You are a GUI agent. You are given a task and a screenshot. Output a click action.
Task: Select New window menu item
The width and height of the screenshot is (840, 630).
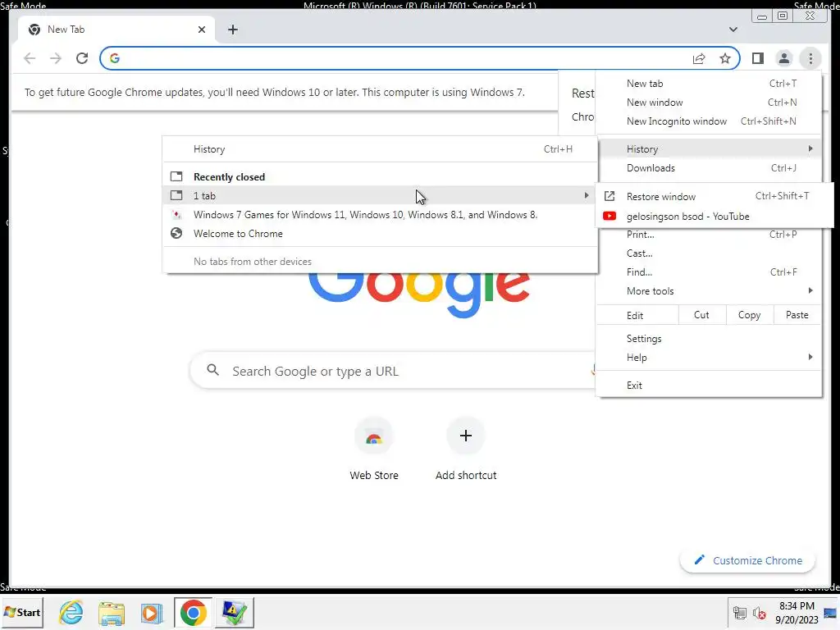click(708, 103)
